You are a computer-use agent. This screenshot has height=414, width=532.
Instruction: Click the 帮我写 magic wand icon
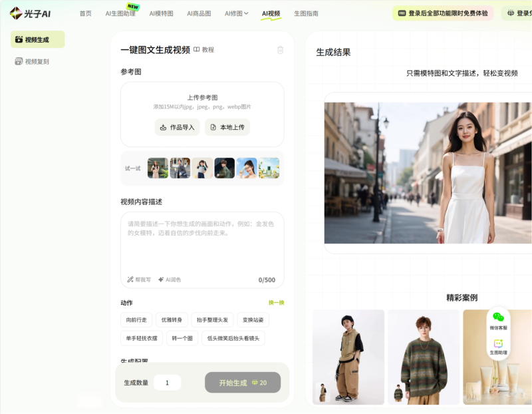131,280
